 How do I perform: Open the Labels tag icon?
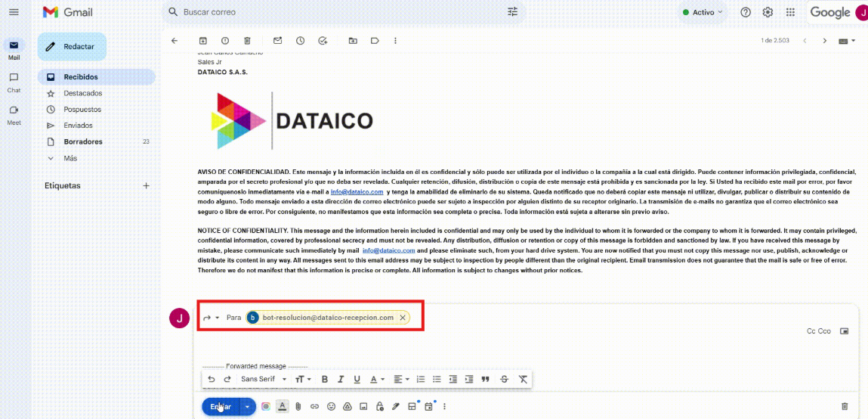(375, 40)
